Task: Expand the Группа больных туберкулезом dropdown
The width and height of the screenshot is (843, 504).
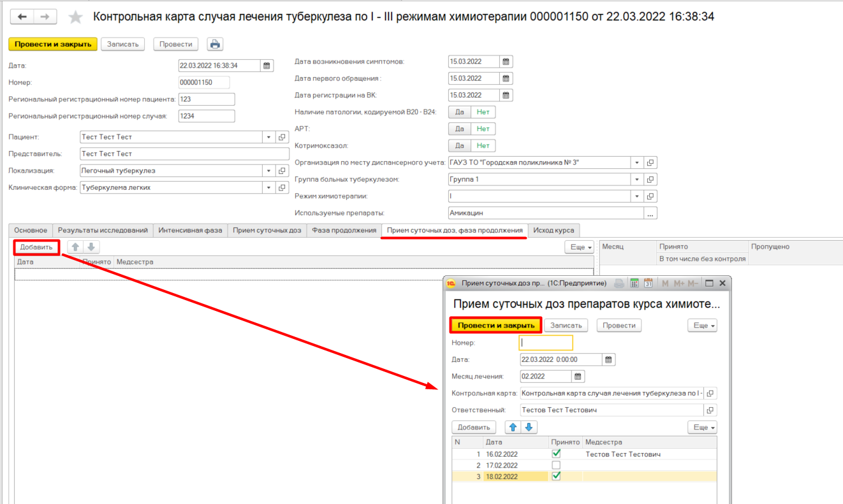Action: (636, 180)
